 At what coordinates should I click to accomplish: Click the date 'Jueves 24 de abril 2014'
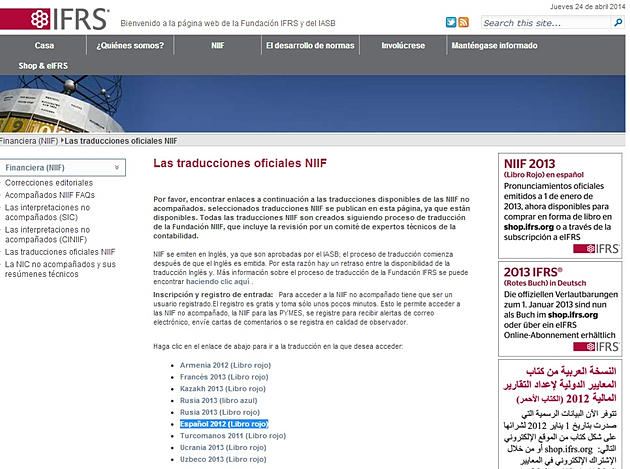587,6
